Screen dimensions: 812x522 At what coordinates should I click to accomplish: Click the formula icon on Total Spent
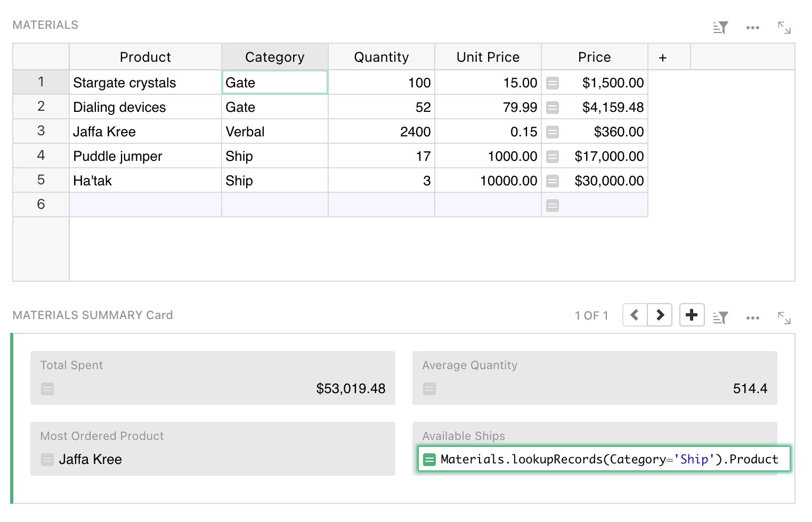coord(47,389)
